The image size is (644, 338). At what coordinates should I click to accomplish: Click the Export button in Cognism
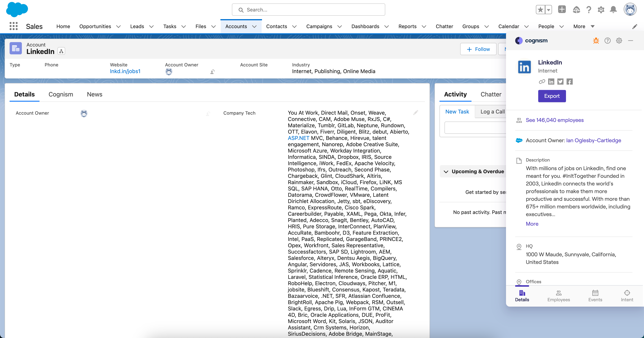coord(552,96)
